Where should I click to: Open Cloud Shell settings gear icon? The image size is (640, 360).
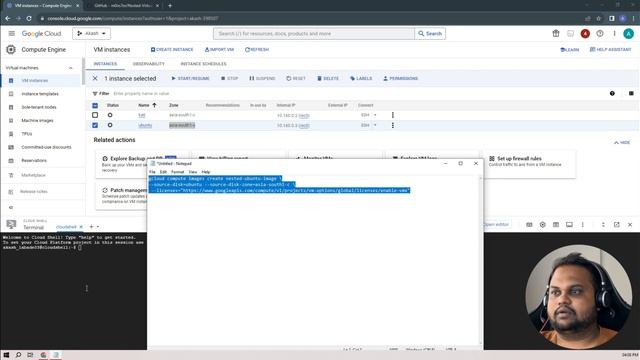pyautogui.click(x=542, y=224)
